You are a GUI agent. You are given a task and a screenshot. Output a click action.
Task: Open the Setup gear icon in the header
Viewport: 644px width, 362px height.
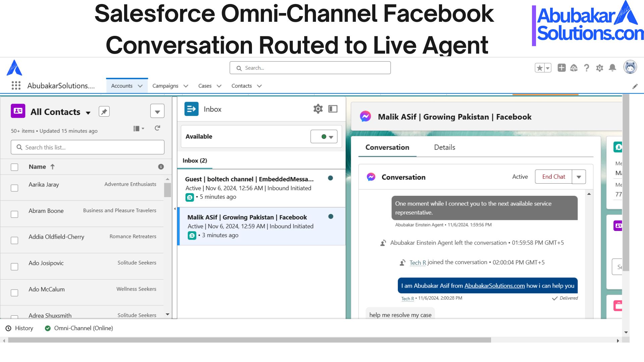[599, 68]
